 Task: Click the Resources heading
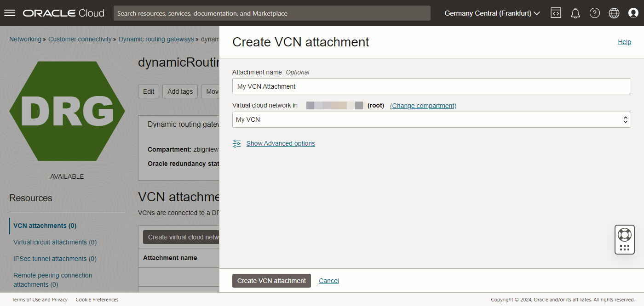[31, 198]
